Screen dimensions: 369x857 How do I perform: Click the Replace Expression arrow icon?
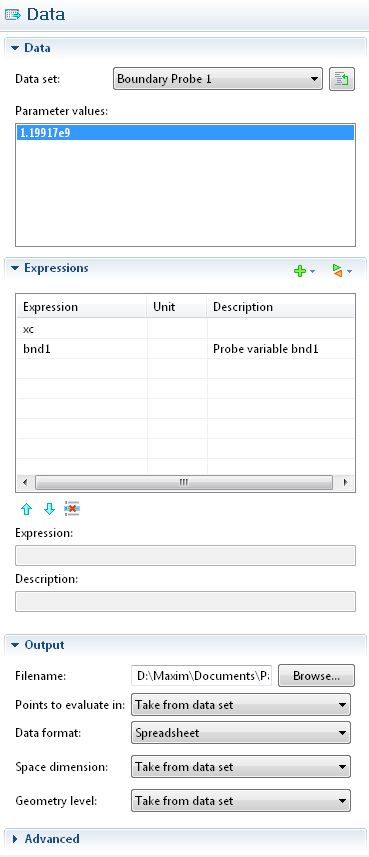338,270
